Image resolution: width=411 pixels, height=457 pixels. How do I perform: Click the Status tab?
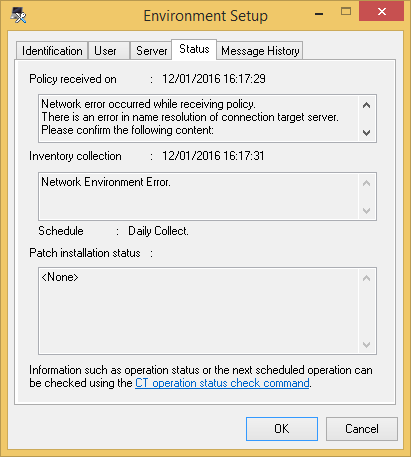click(194, 49)
